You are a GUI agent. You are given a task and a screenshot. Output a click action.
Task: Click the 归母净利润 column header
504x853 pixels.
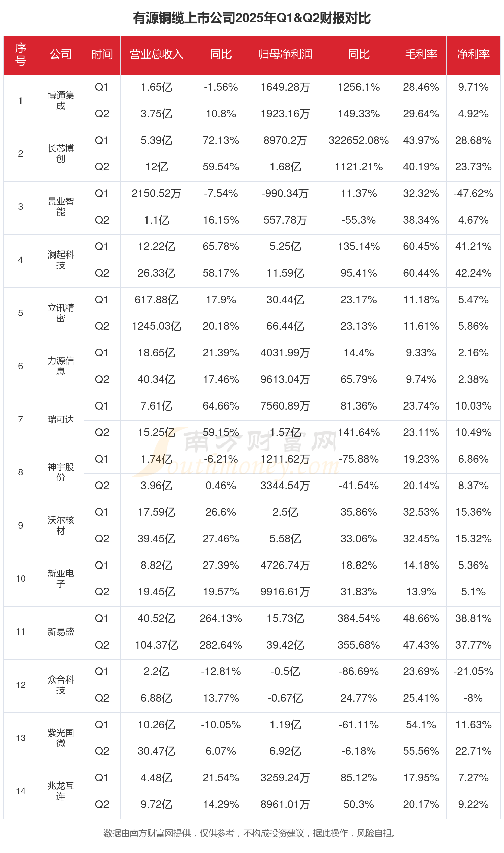click(285, 54)
